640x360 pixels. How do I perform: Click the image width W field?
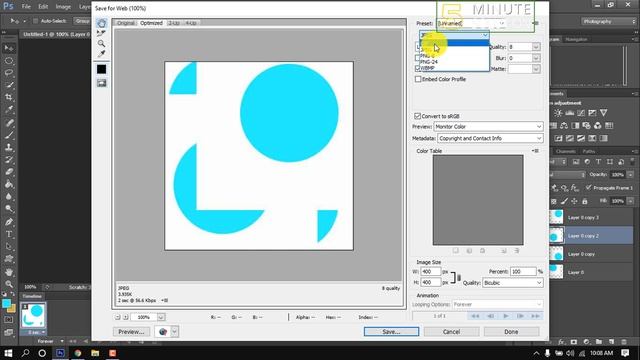point(430,271)
